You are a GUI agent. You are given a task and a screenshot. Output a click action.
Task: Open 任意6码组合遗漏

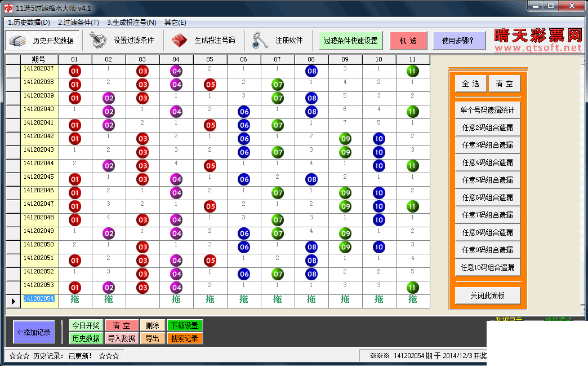(488, 197)
